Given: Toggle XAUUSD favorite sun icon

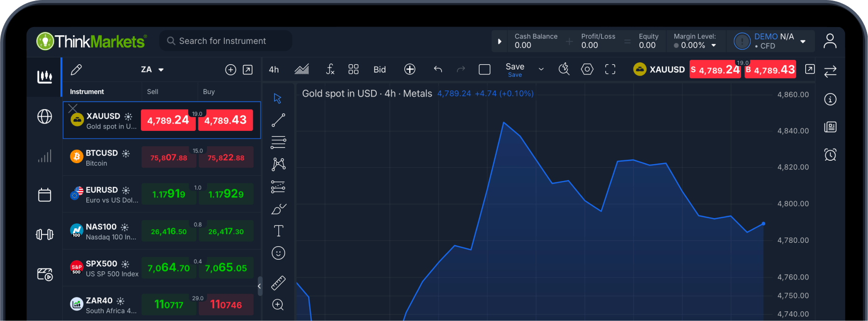Looking at the screenshot, I should 128,116.
